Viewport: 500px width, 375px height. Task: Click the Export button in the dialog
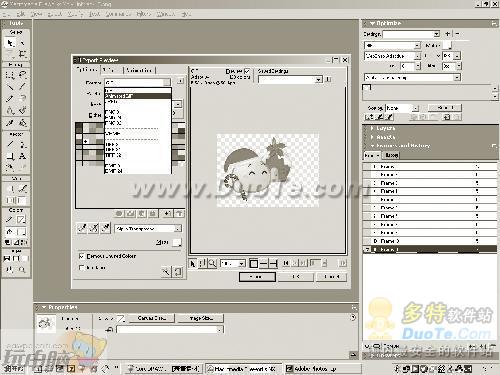257,277
